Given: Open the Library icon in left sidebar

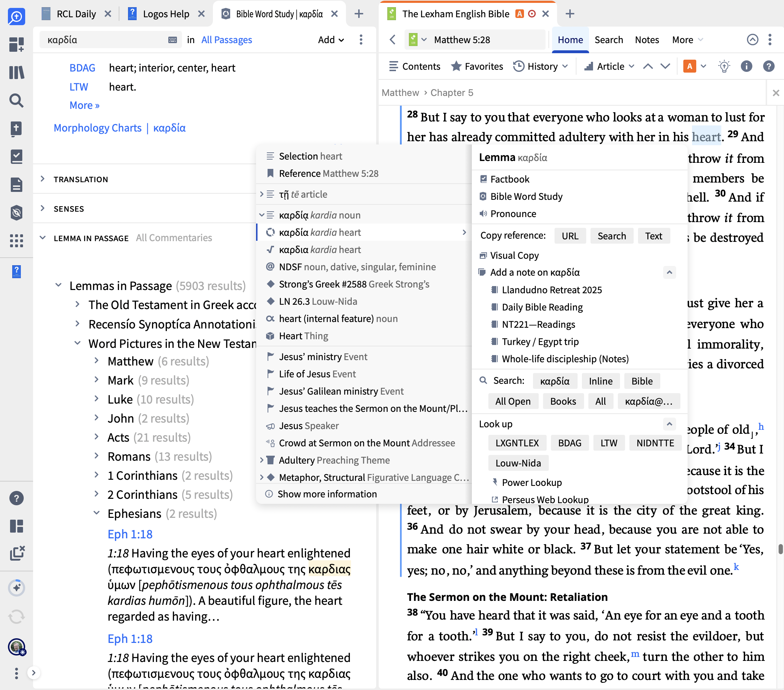Looking at the screenshot, I should [17, 72].
